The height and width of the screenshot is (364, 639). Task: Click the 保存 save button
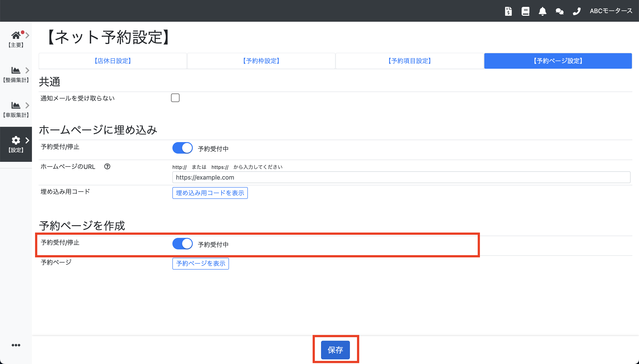point(335,350)
